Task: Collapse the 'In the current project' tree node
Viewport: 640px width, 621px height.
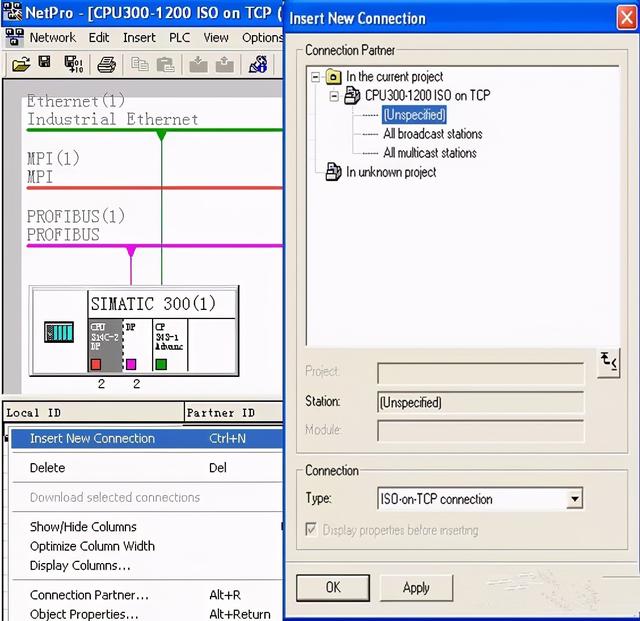Action: (x=316, y=77)
